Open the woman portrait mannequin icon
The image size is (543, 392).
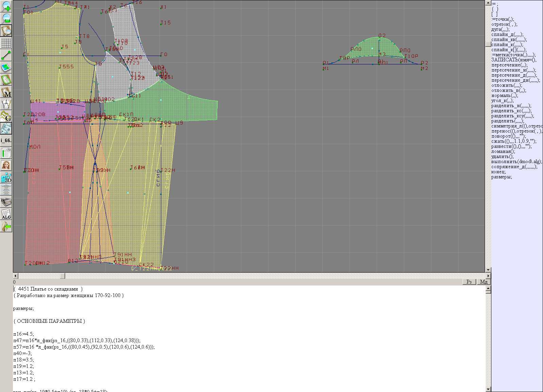[x=6, y=165]
